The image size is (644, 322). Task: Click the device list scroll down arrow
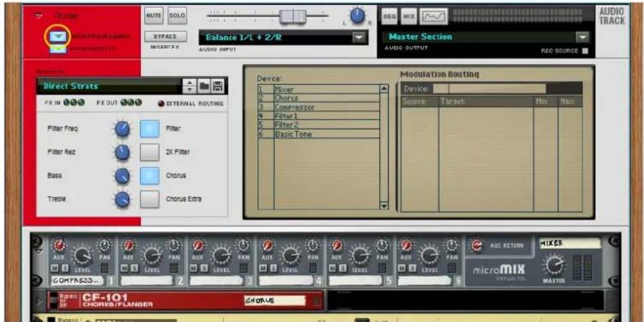point(384,206)
